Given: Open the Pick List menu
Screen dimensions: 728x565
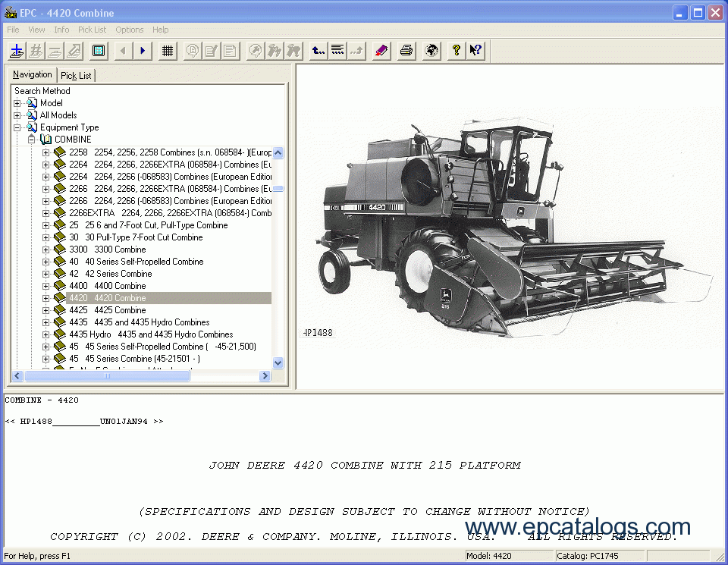Looking at the screenshot, I should (x=92, y=30).
